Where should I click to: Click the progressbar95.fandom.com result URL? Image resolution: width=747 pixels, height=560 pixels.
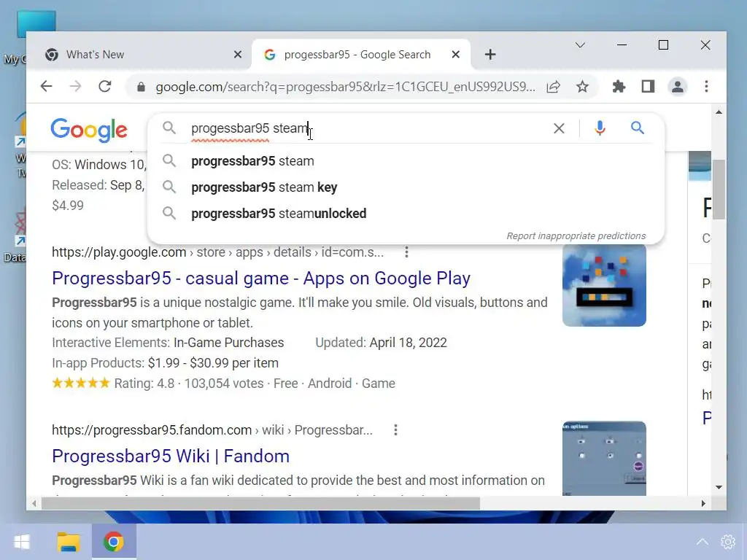click(x=212, y=430)
